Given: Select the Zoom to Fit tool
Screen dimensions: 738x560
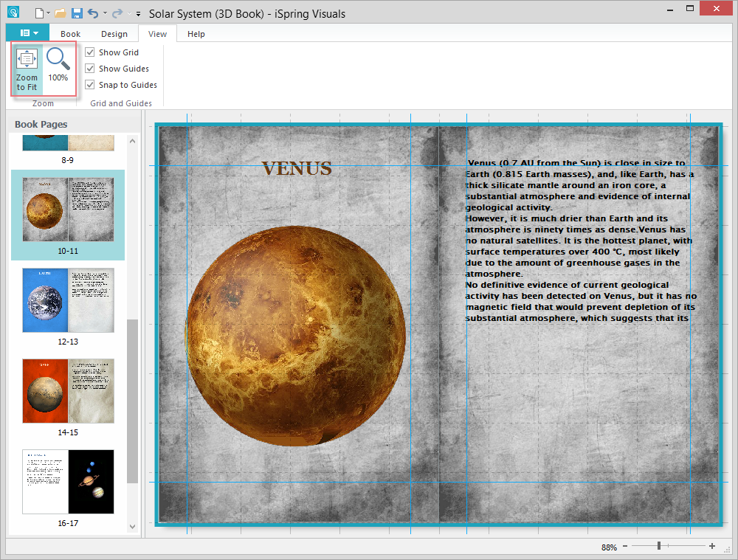Looking at the screenshot, I should [x=27, y=68].
